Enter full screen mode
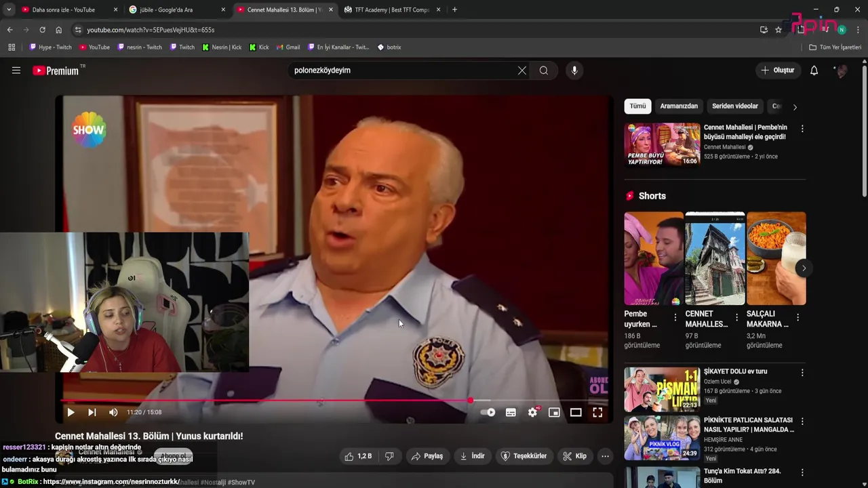Viewport: 868px width, 488px height. click(597, 412)
